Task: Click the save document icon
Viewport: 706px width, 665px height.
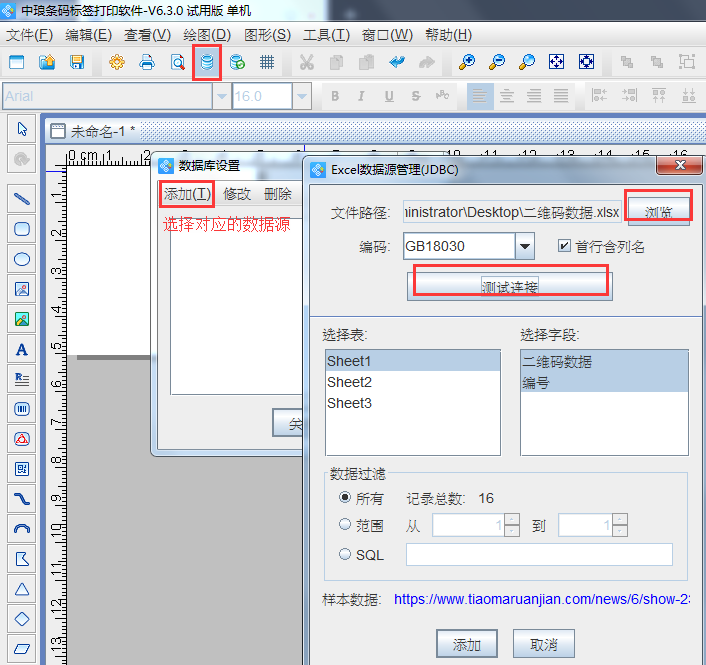Action: 76,62
